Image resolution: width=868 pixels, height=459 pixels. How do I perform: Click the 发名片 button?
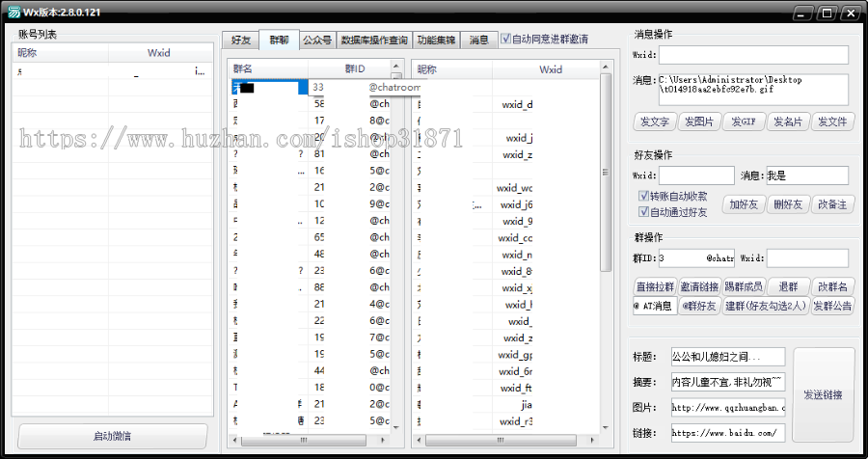pos(788,121)
